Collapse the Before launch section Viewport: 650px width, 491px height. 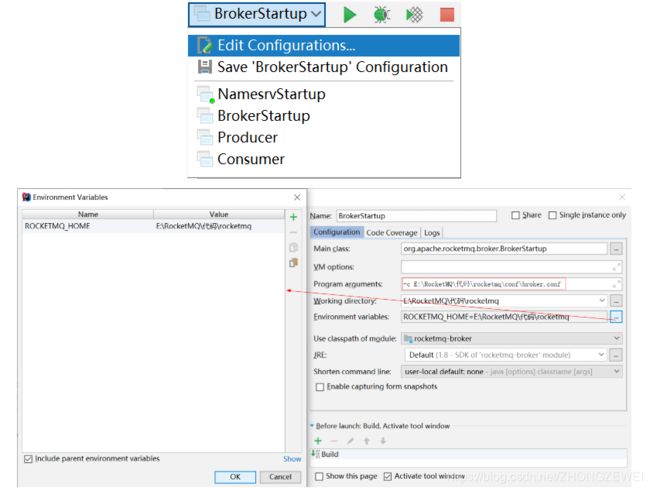click(312, 426)
